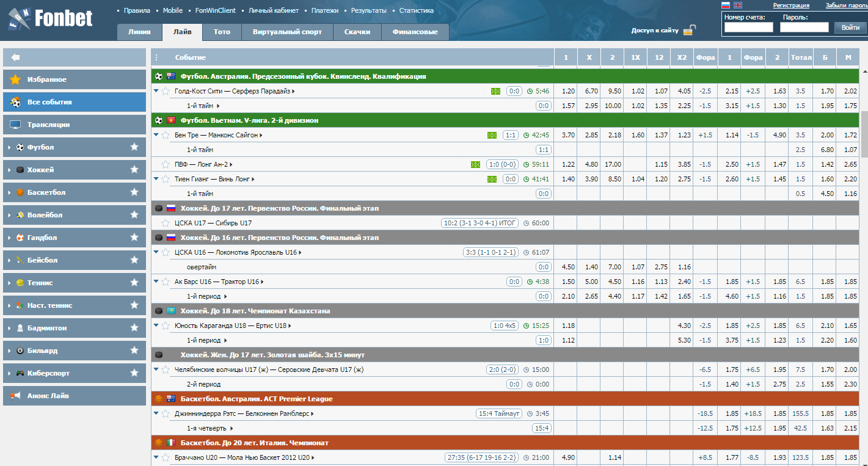
Task: Select Все события in sidebar
Action: 75,102
